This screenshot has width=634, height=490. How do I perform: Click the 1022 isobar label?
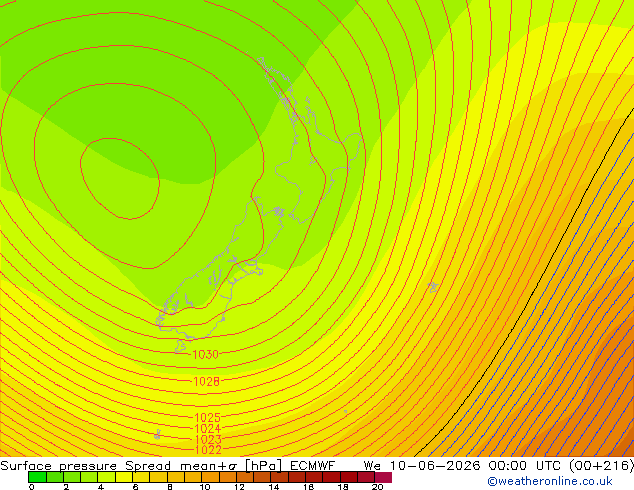pos(208,450)
